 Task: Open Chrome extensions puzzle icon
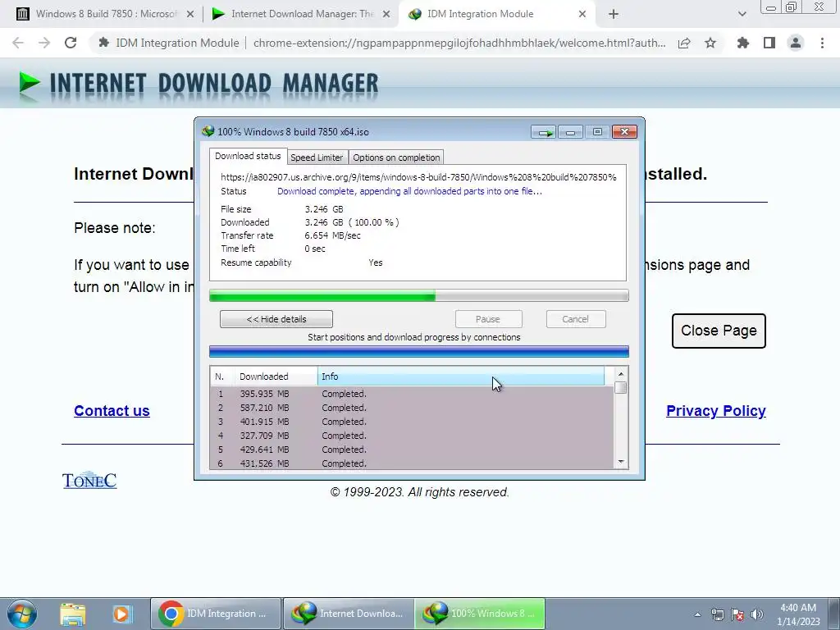tap(743, 43)
